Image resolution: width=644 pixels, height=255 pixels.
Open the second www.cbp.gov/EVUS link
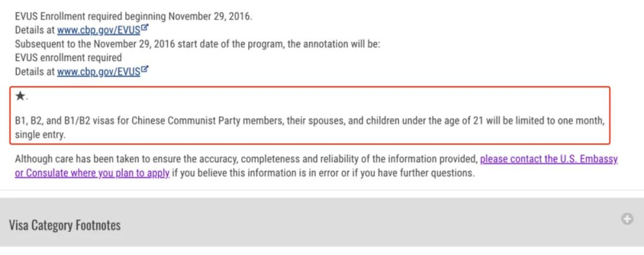pos(99,71)
